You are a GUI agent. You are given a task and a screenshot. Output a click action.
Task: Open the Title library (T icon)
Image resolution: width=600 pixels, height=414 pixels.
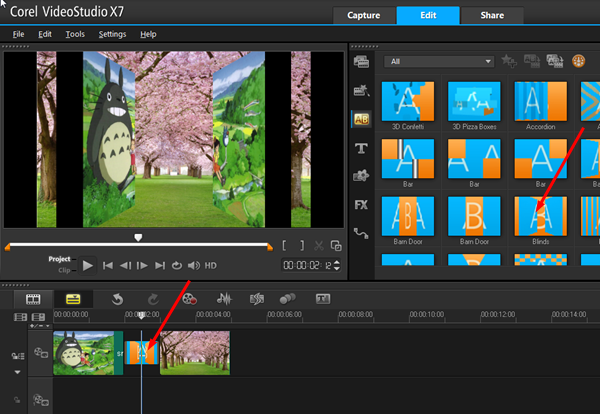tap(361, 148)
